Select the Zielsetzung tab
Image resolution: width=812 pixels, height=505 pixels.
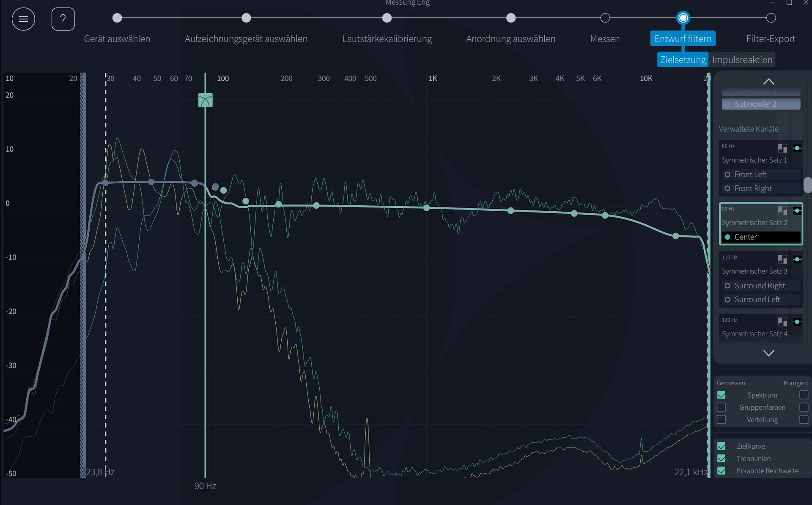pyautogui.click(x=683, y=60)
